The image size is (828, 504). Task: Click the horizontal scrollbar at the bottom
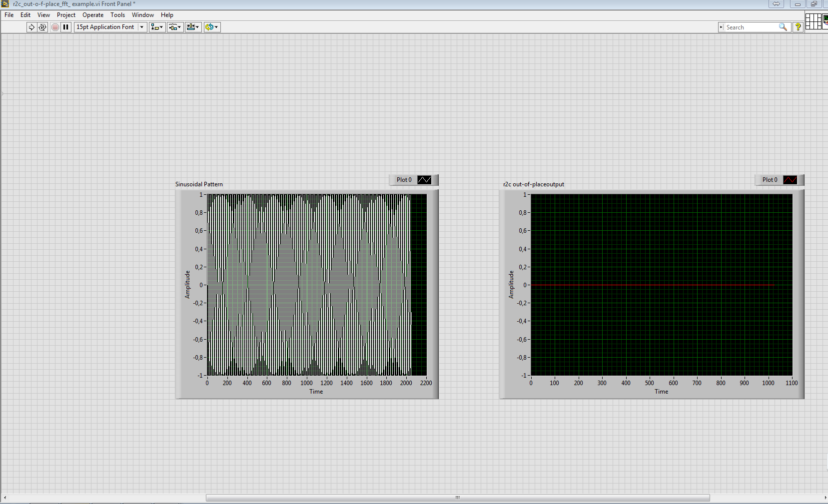(457, 498)
